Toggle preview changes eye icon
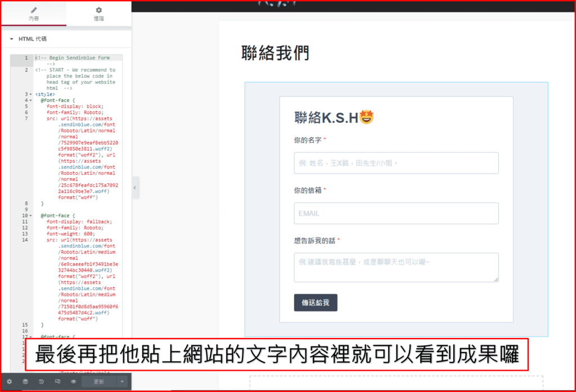This screenshot has width=576, height=392. pos(73,381)
